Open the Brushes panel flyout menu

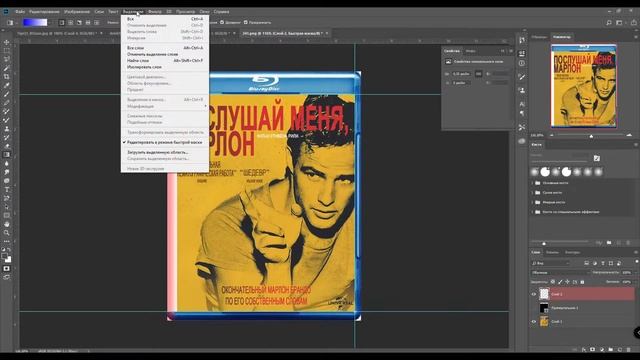point(636,144)
